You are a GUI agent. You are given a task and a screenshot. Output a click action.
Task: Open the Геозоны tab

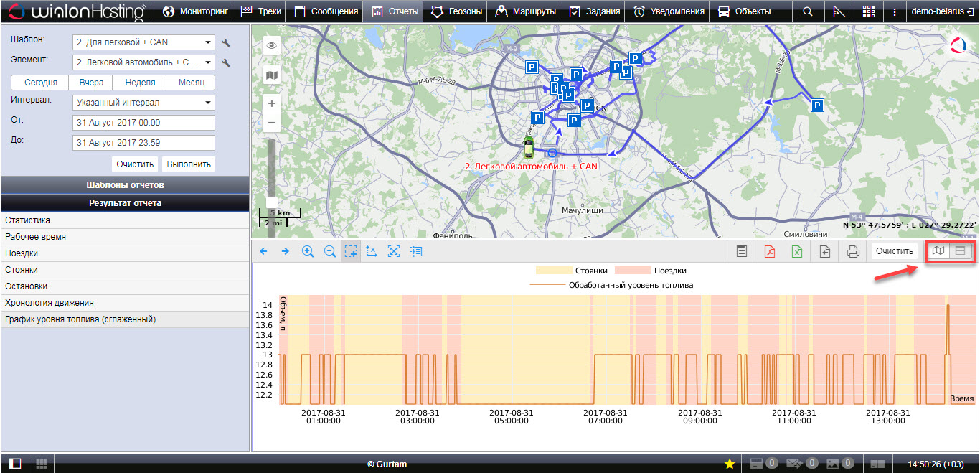tap(456, 11)
